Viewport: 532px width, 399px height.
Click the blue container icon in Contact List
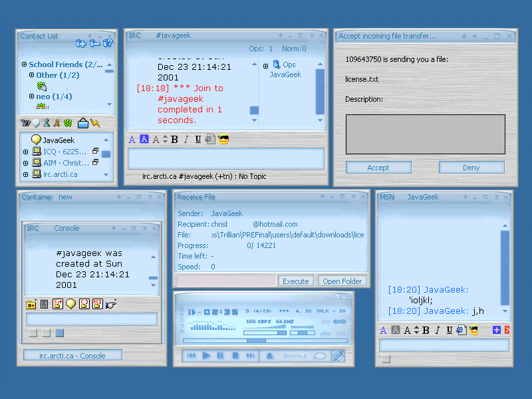82,123
